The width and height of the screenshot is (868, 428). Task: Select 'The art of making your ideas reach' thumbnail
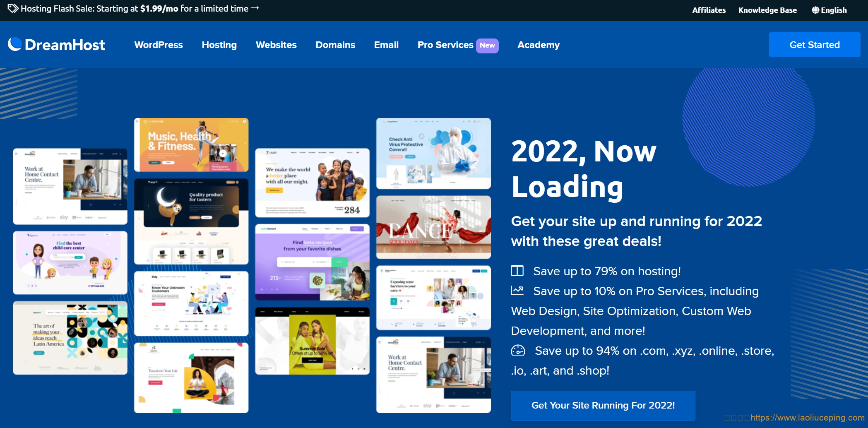point(70,338)
